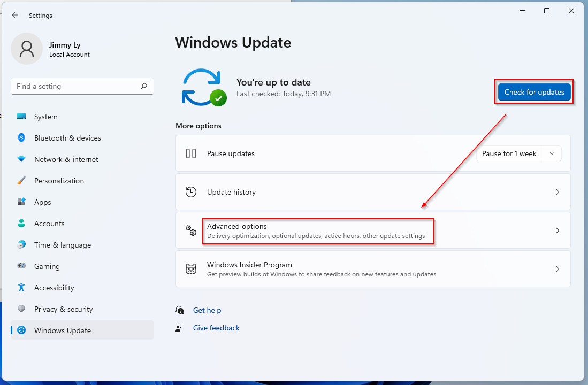Click the More options heading
The image size is (588, 385).
(x=198, y=126)
